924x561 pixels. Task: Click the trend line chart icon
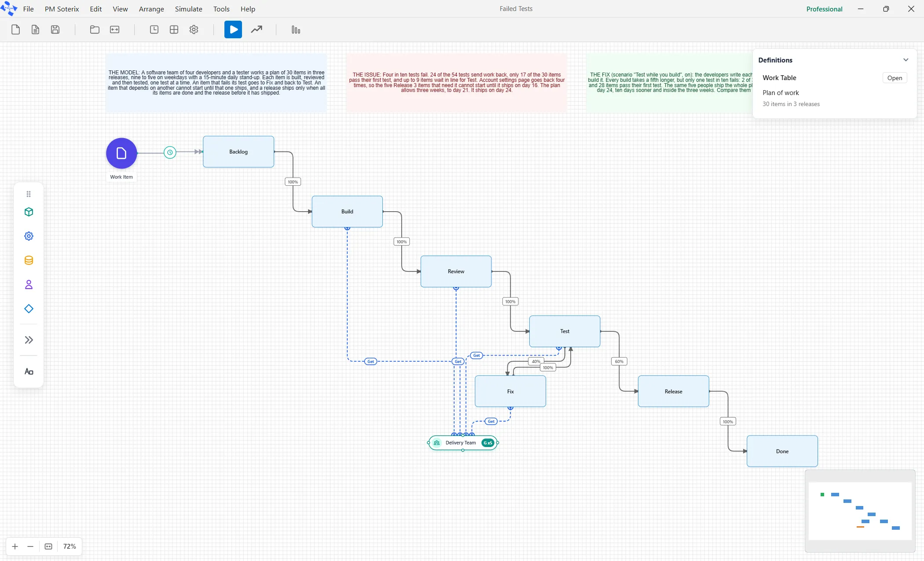coord(257,29)
